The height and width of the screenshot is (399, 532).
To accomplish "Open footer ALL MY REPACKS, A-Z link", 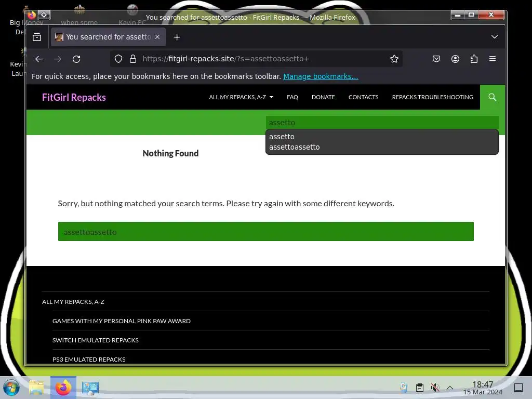I will pyautogui.click(x=73, y=302).
